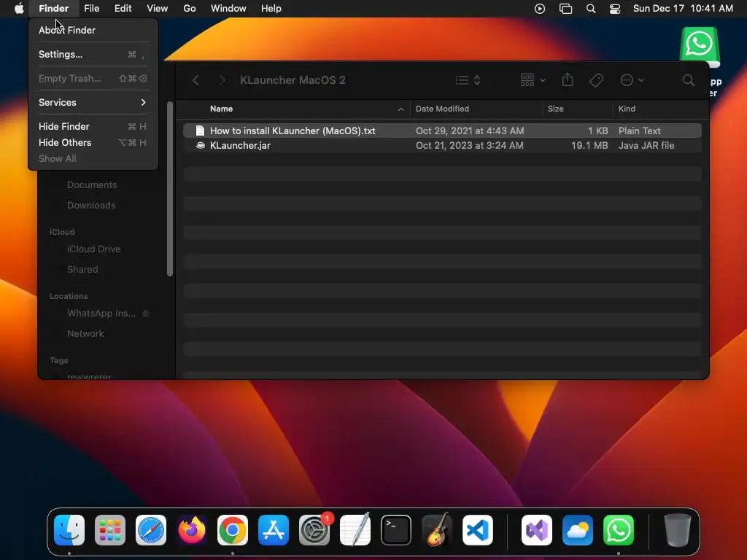Screen dimensions: 747x560
Task: Click the Finder menu bar item
Action: coord(53,9)
